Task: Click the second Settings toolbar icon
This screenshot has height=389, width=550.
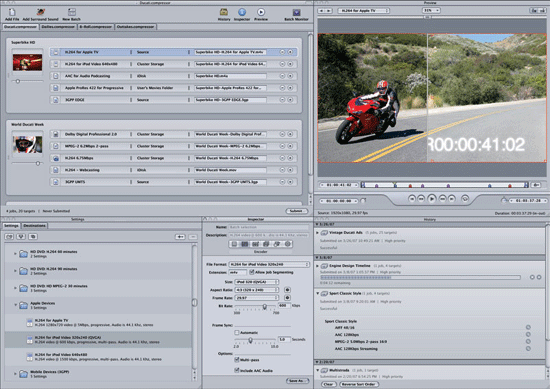Action: point(21,237)
